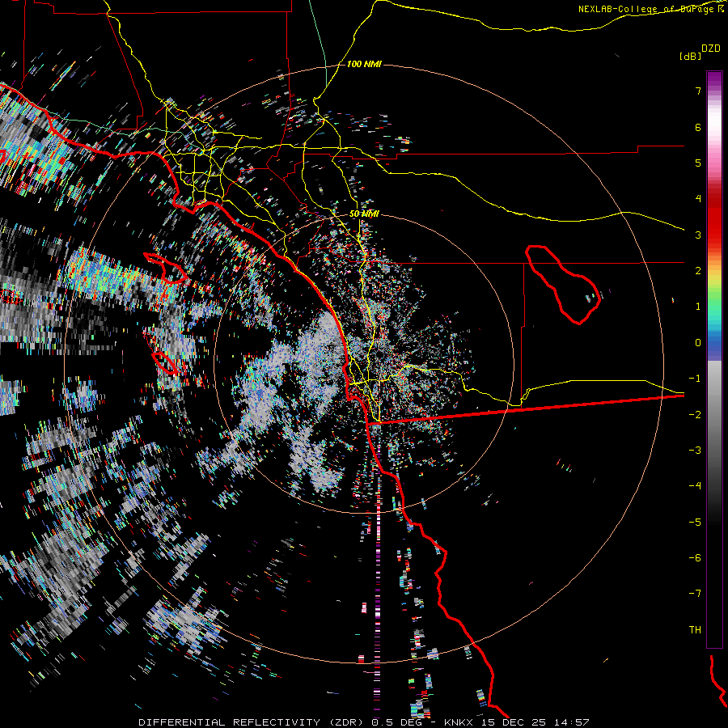The image size is (728, 728).
Task: Select the "0.5 DEG" elevation text in the caption
Action: tap(396, 722)
